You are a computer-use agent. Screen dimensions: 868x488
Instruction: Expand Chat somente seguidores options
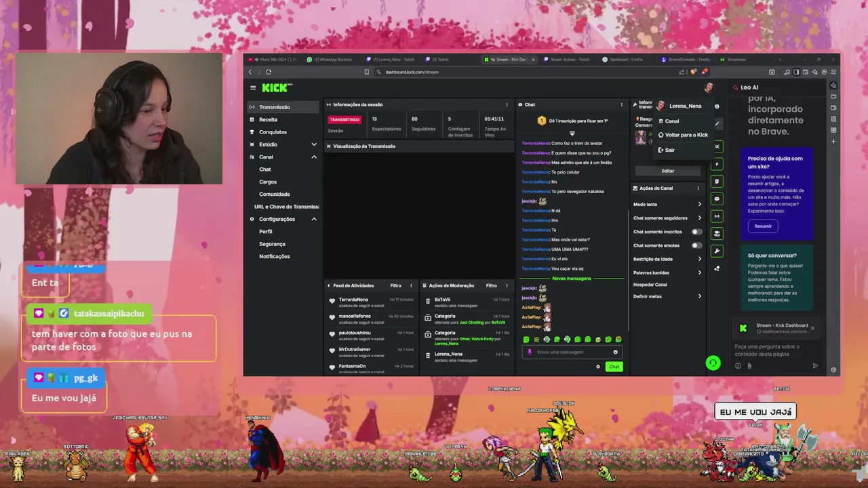[700, 218]
